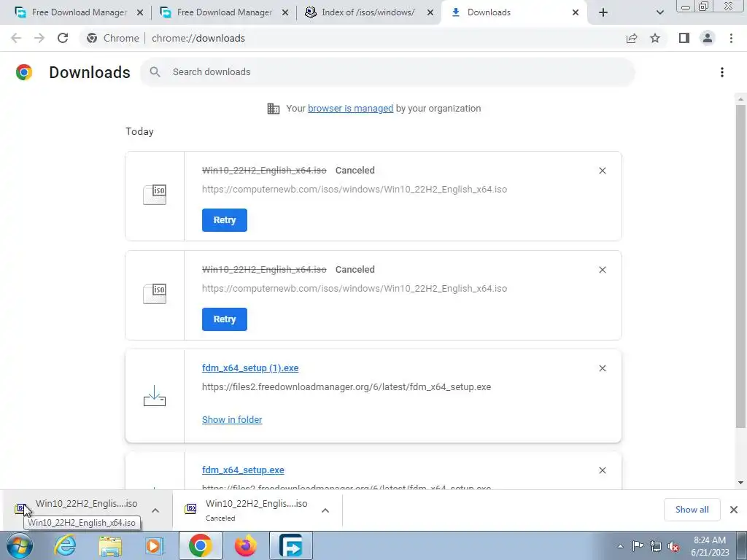
Task: Open Free Download Manager from the taskbar
Action: (291, 545)
